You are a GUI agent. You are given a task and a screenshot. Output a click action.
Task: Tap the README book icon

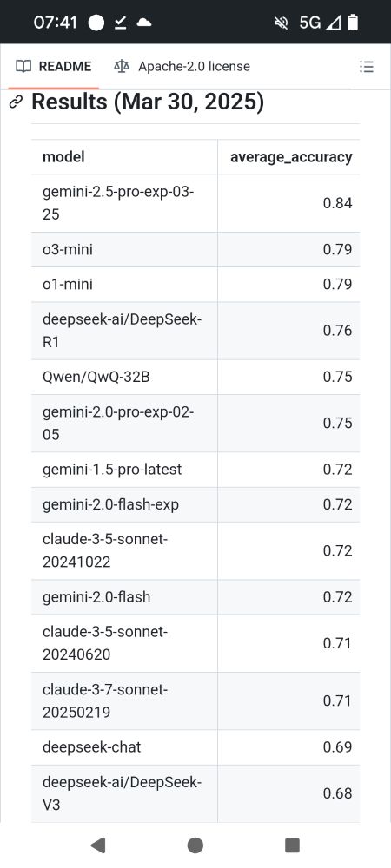pyautogui.click(x=23, y=67)
